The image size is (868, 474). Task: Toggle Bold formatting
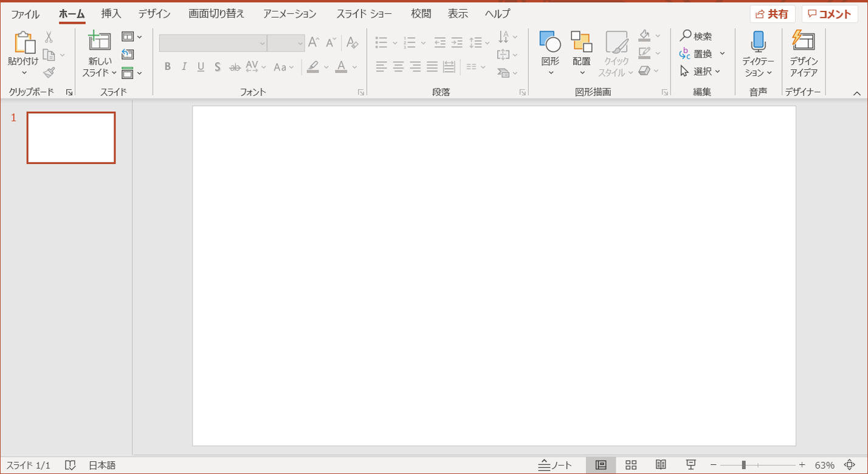point(168,67)
